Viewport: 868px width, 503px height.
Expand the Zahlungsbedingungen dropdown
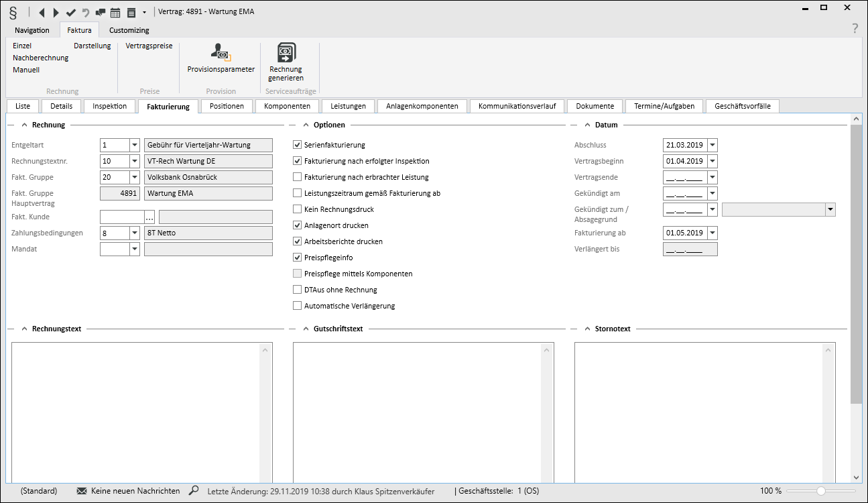coord(134,233)
